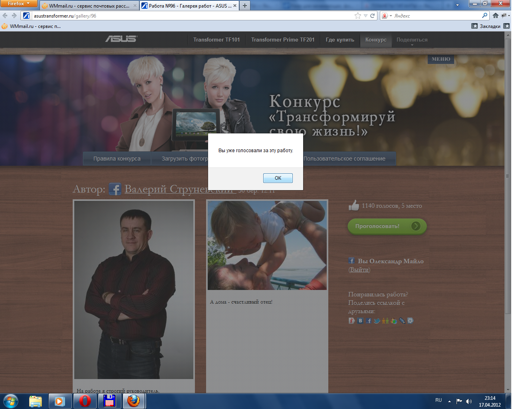
Task: Share via the Twitter bird icon
Action: (377, 320)
